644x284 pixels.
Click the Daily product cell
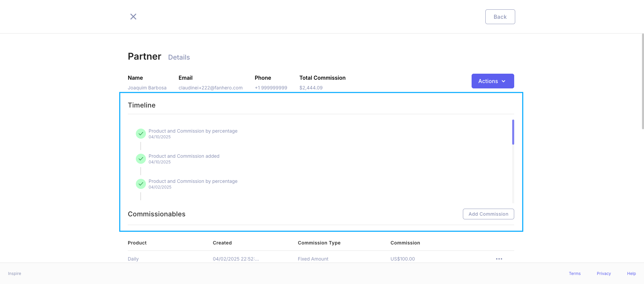point(133,259)
